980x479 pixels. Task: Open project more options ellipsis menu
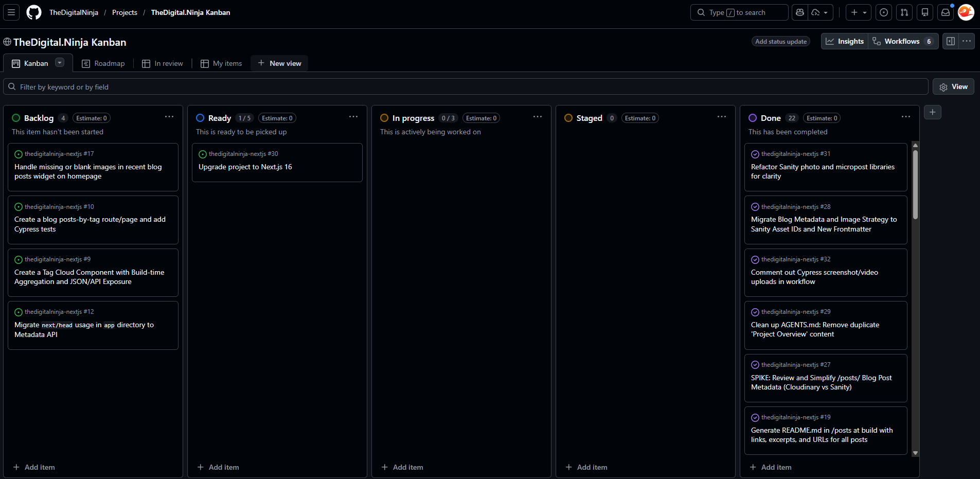pos(967,41)
